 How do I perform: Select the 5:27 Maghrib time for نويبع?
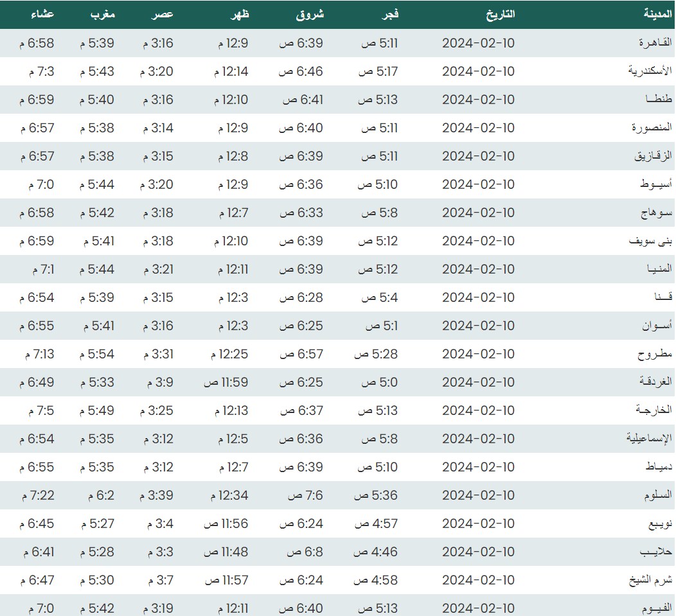click(x=97, y=524)
